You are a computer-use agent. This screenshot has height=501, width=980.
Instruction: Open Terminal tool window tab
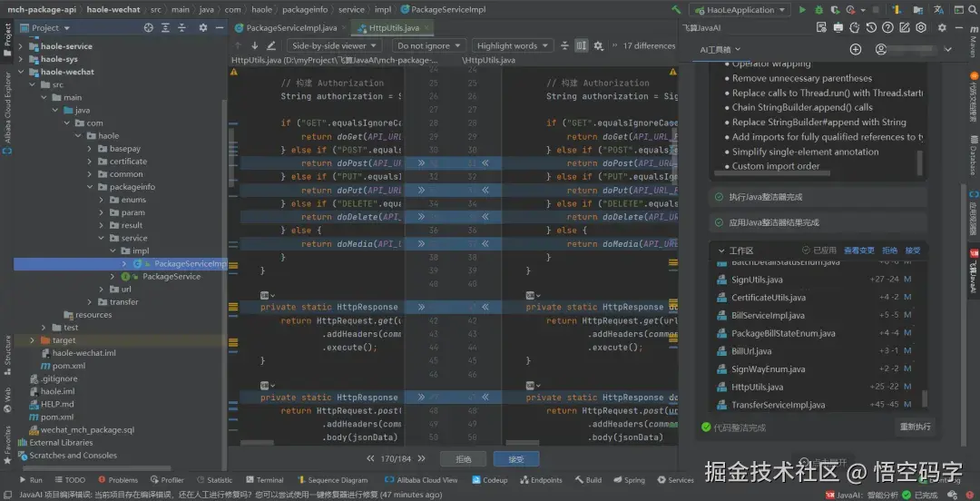(264, 480)
